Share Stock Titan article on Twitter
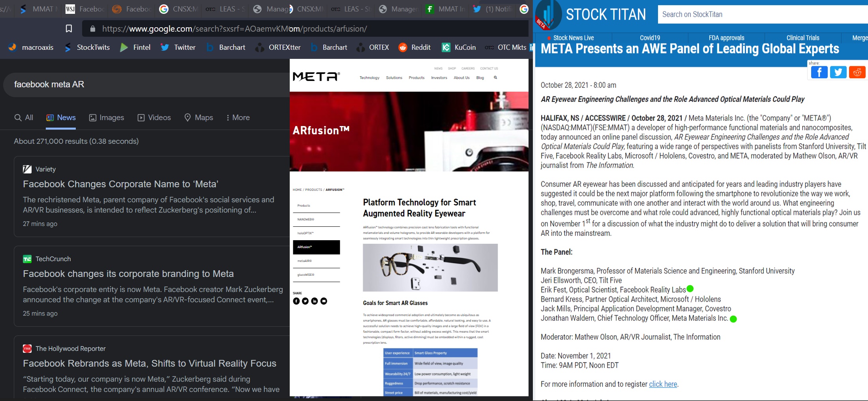 tap(838, 72)
